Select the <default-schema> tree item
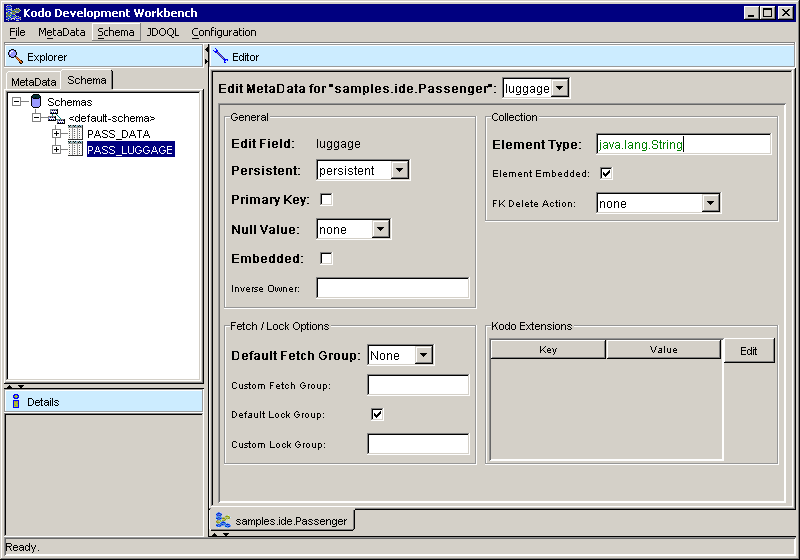 pos(112,118)
